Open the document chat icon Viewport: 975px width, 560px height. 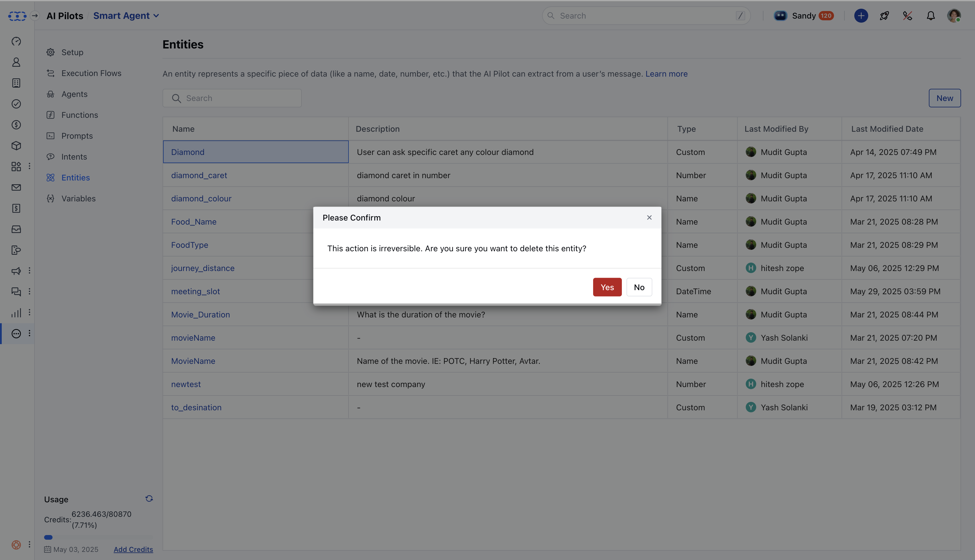[x=16, y=250]
